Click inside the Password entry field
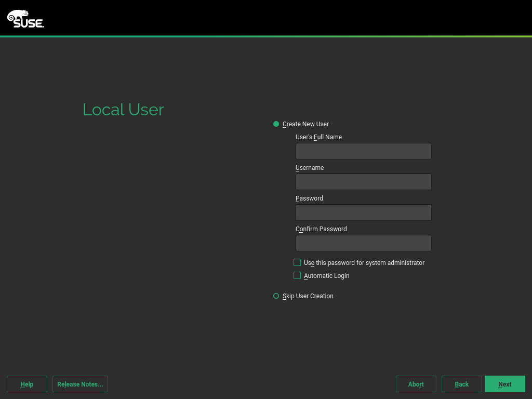Screen dimensions: 532x399 363,212
